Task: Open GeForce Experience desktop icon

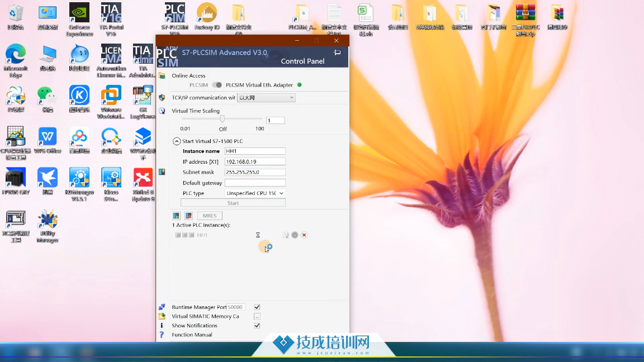Action: [79, 20]
